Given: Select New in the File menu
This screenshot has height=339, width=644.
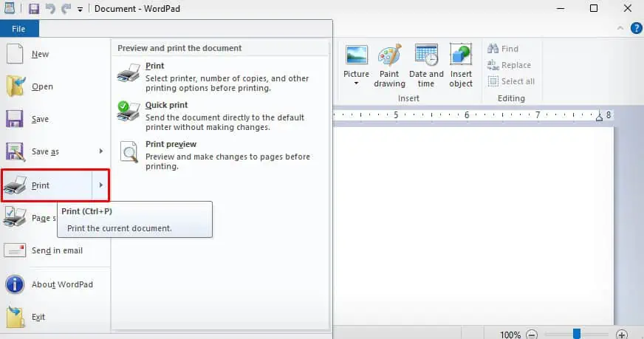Looking at the screenshot, I should (55, 54).
